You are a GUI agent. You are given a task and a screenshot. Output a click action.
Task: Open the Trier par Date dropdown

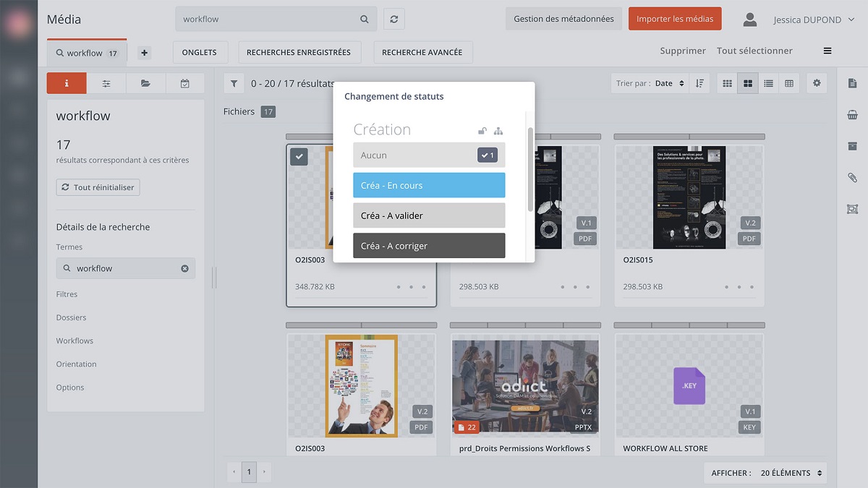pyautogui.click(x=669, y=84)
